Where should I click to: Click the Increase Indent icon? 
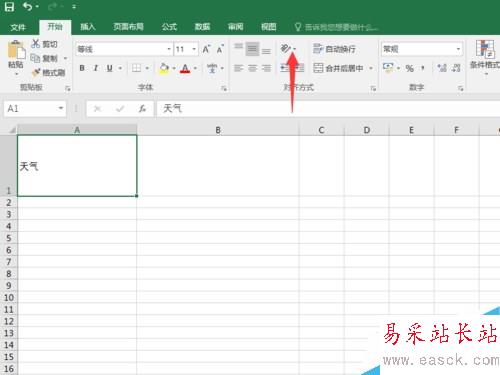click(300, 68)
